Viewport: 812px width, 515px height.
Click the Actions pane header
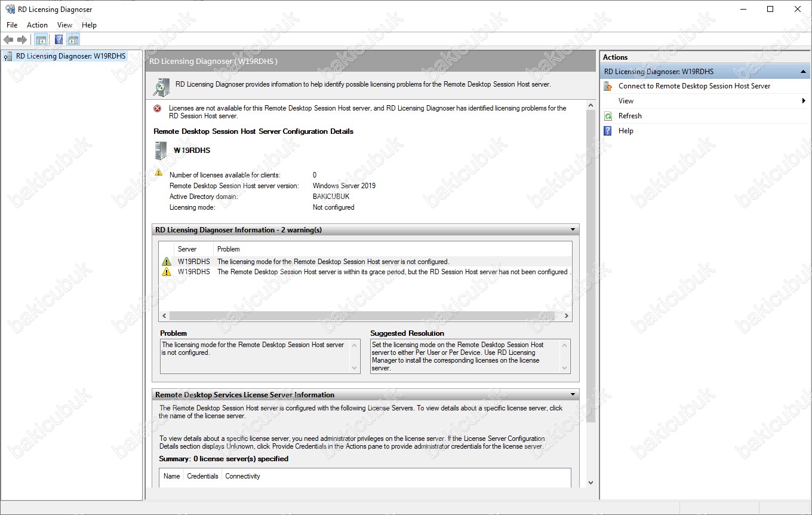pyautogui.click(x=705, y=57)
